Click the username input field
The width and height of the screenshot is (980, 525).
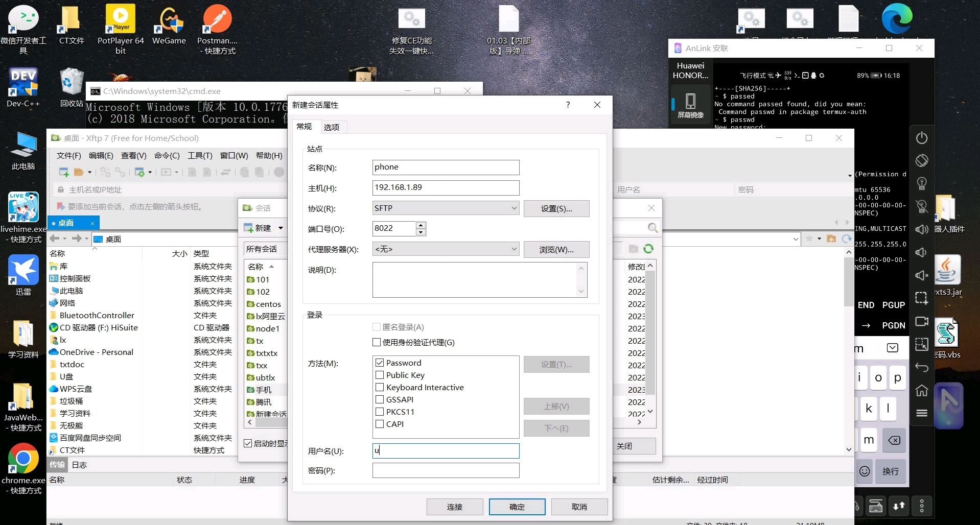(x=445, y=450)
